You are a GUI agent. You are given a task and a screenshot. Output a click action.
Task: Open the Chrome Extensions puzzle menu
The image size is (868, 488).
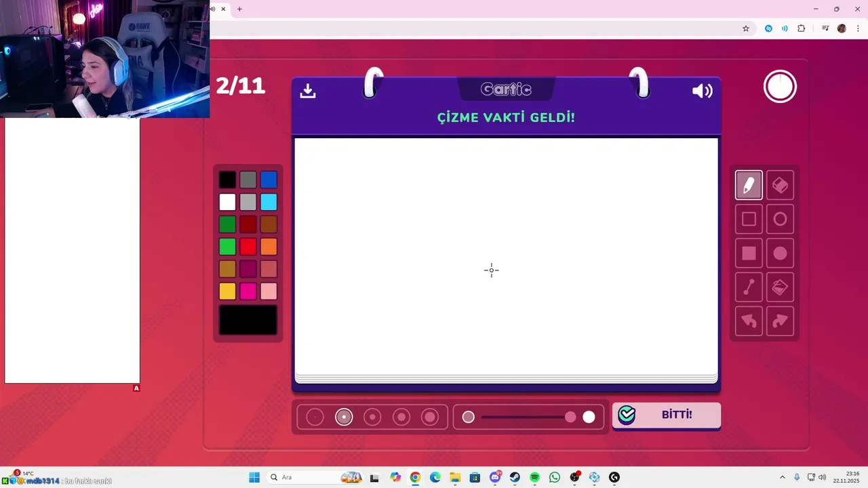coord(802,28)
